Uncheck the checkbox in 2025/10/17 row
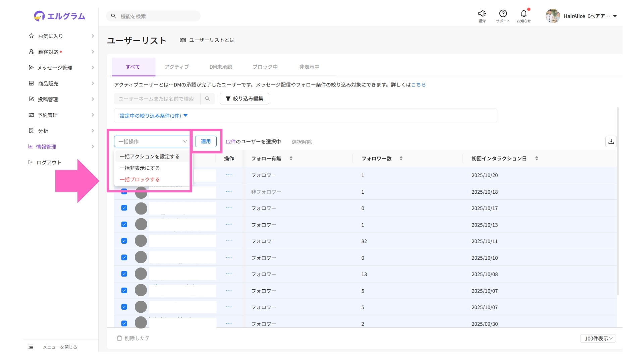 124,208
